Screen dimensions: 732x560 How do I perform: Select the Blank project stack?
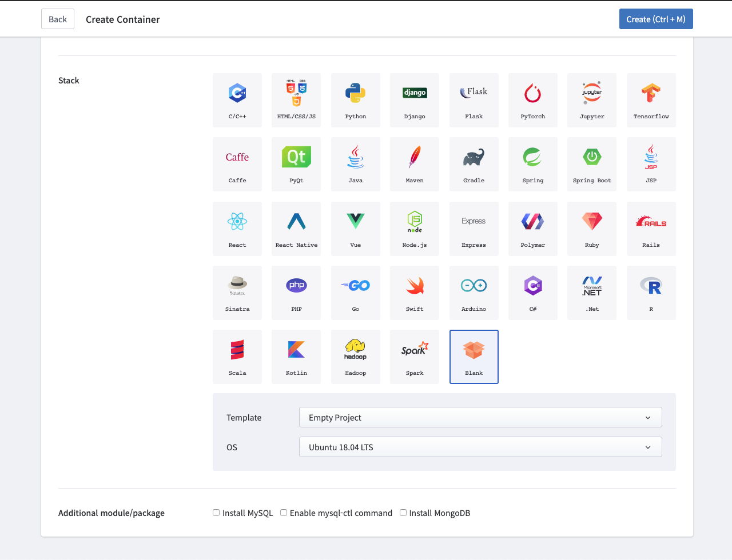474,357
